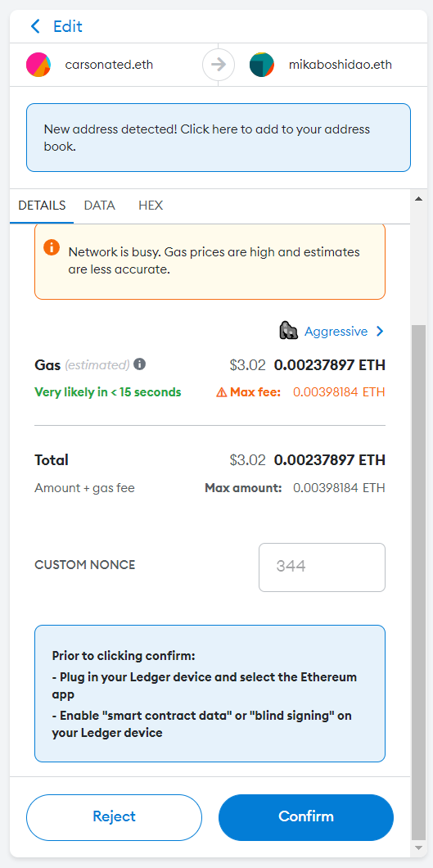Open the Aggressive gas fee options
This screenshot has width=433, height=868.
click(x=336, y=331)
